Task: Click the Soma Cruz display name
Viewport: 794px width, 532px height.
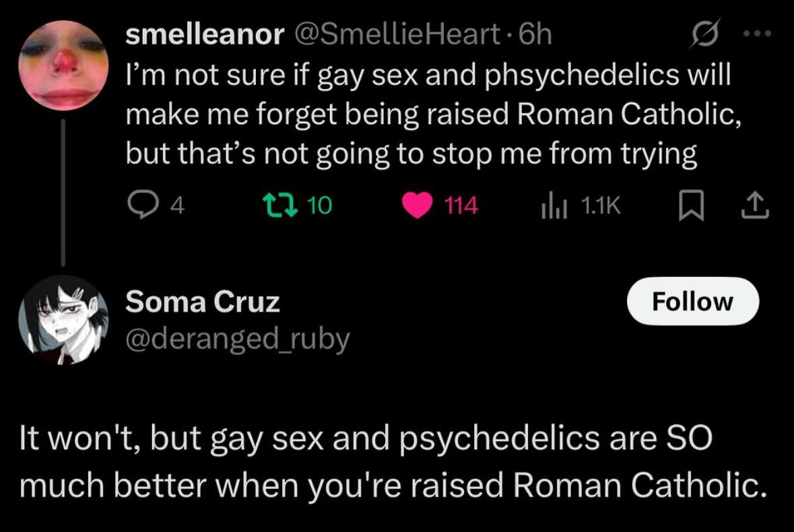Action: coord(203,303)
